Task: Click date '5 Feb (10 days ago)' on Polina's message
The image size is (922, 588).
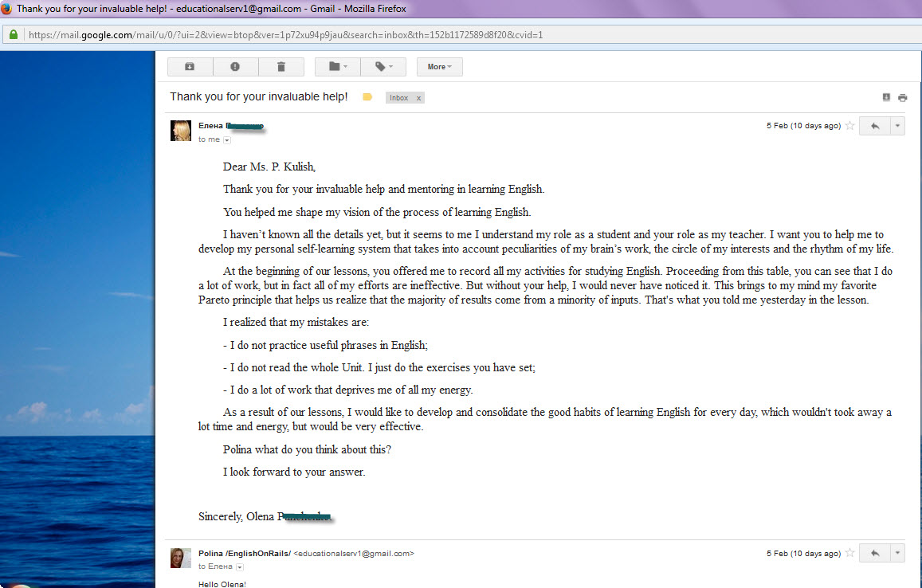Action: [803, 553]
